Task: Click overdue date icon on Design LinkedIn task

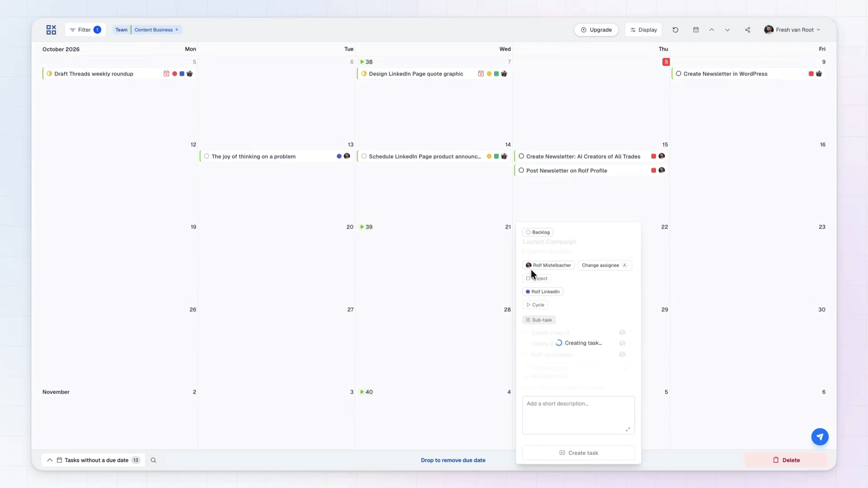Action: [x=481, y=74]
